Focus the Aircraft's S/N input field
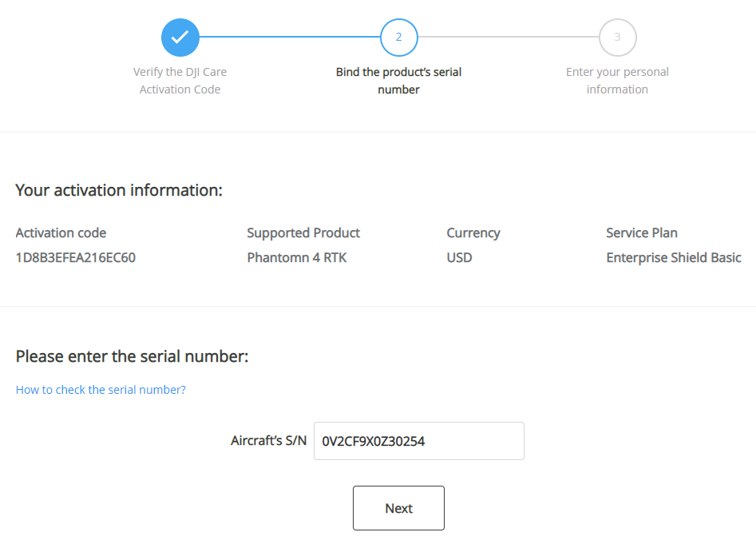756x552 pixels. click(x=418, y=441)
